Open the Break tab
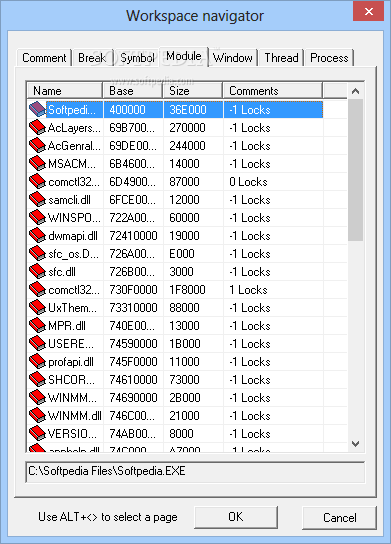The height and width of the screenshot is (544, 391). (x=92, y=58)
